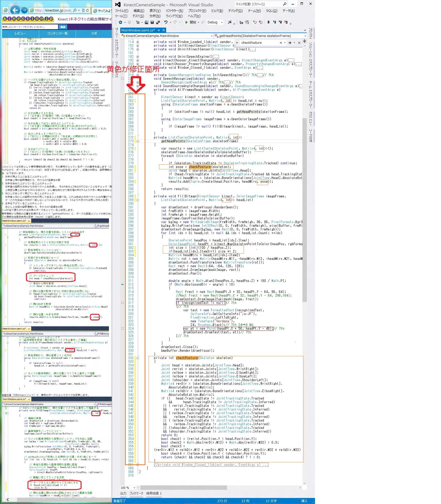441x504 pixels.
Task: Click the Save All toolbar icon
Action: pos(158,22)
